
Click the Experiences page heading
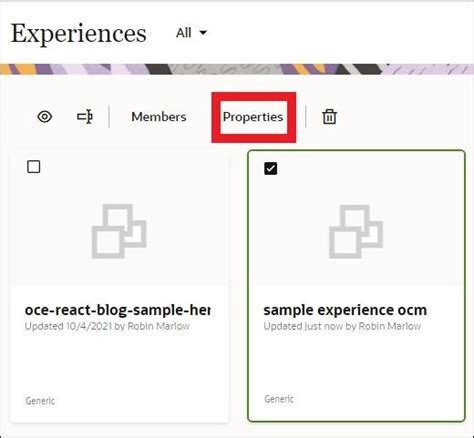pos(79,34)
